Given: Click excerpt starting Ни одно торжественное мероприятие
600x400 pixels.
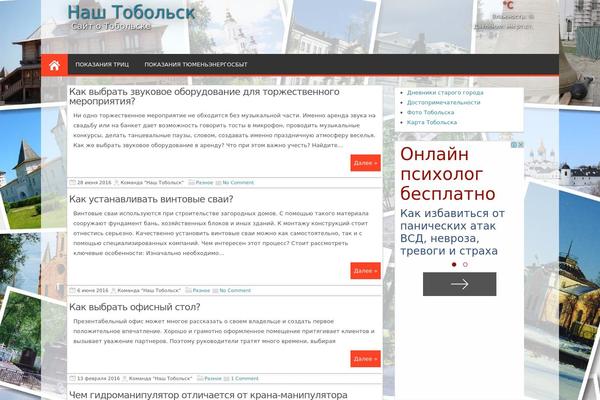Looking at the screenshot, I should click(x=225, y=131).
